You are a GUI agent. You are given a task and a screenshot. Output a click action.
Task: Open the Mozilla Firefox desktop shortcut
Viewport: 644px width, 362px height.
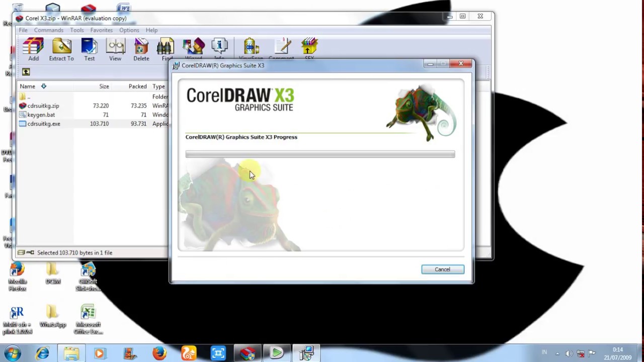[x=17, y=277]
